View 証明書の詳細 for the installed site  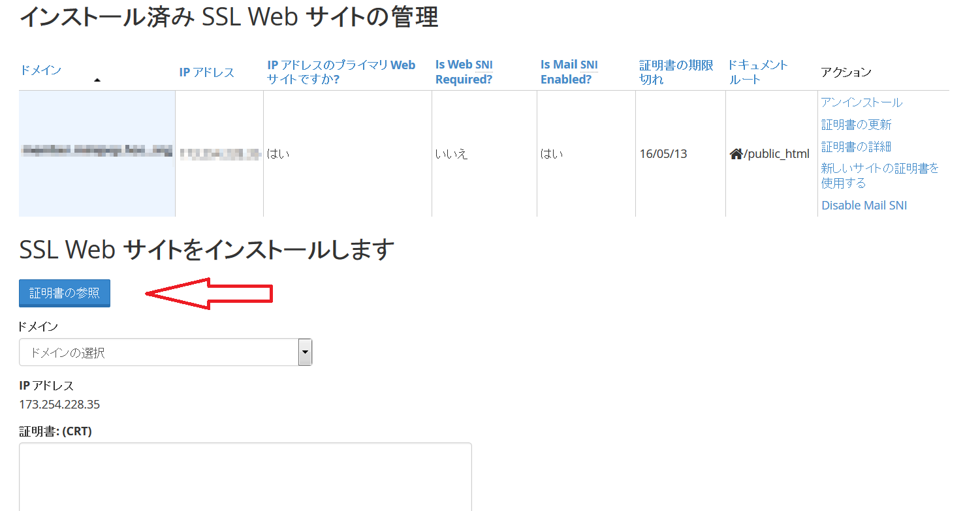[x=856, y=147]
